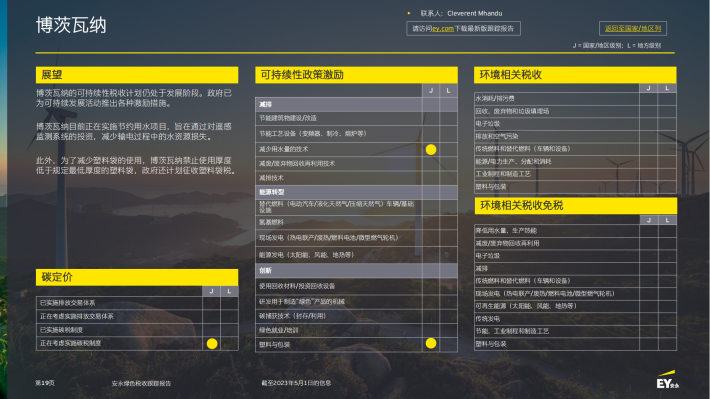Image resolution: width=710 pixels, height=399 pixels.
Task: Click the yellow dot in 正在考虑实施碳税制度 row
Action: point(212,344)
